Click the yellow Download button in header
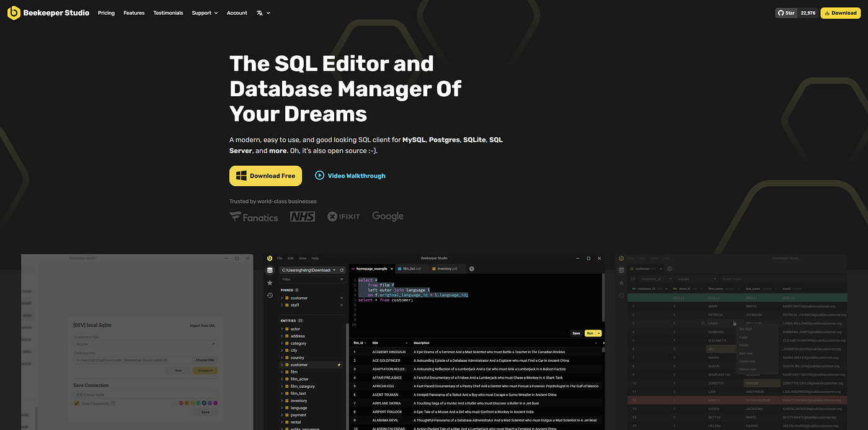 840,12
